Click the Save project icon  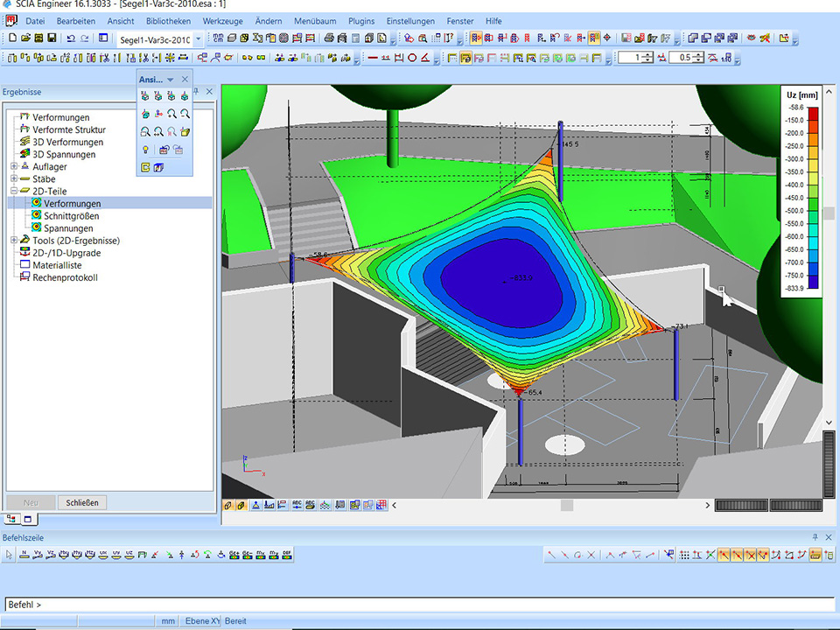(x=52, y=38)
